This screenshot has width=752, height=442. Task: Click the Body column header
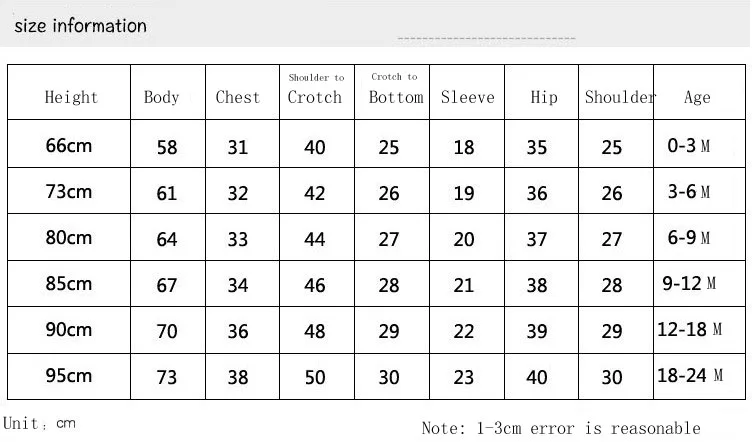(162, 97)
